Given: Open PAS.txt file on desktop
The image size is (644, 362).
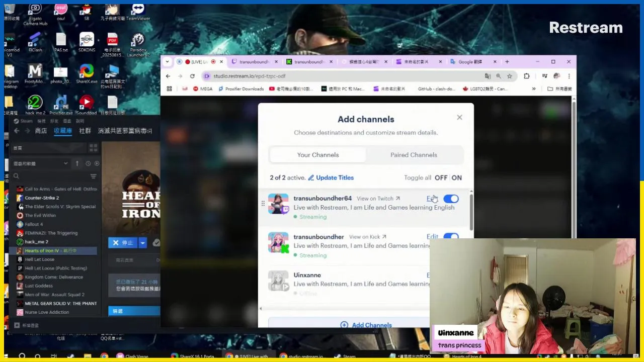Looking at the screenshot, I should click(x=61, y=43).
